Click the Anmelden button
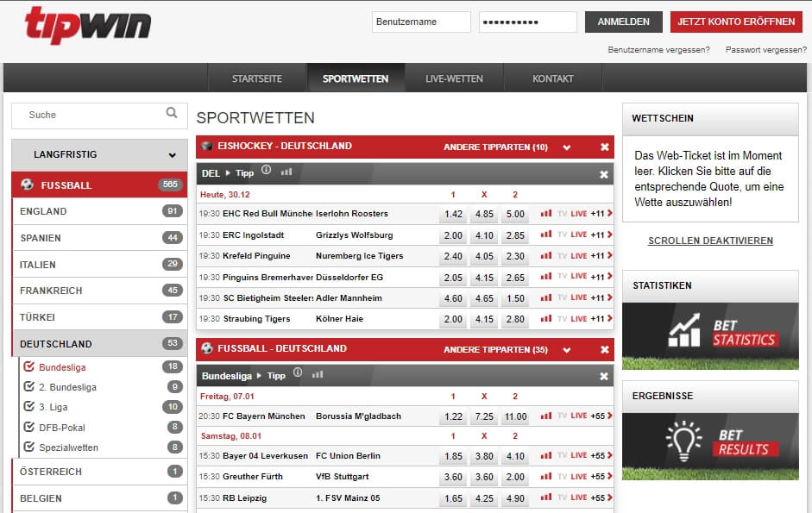This screenshot has width=812, height=513. [624, 22]
